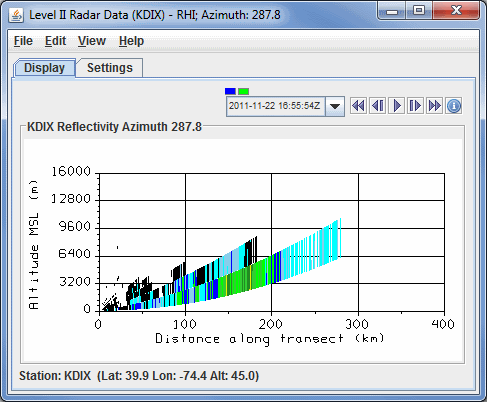Switch to the Settings tab

[x=110, y=68]
